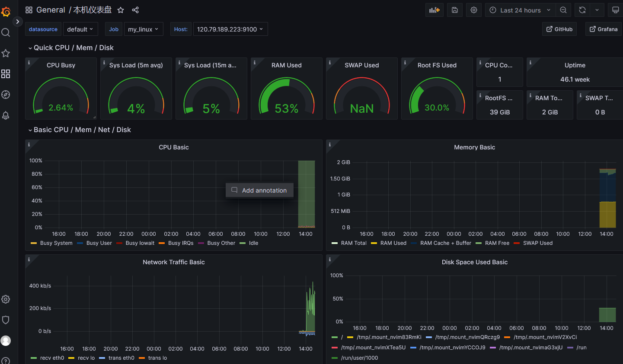Click the /run/user/1000 legend color swatch
Viewport: 623px width, 364px height.
click(x=334, y=358)
